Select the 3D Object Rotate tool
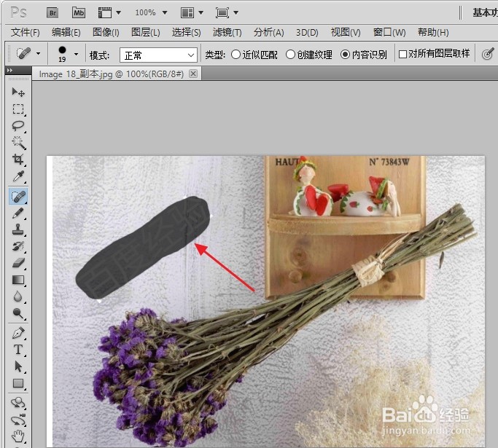Screen dimensions: 498x448 coord(18,403)
